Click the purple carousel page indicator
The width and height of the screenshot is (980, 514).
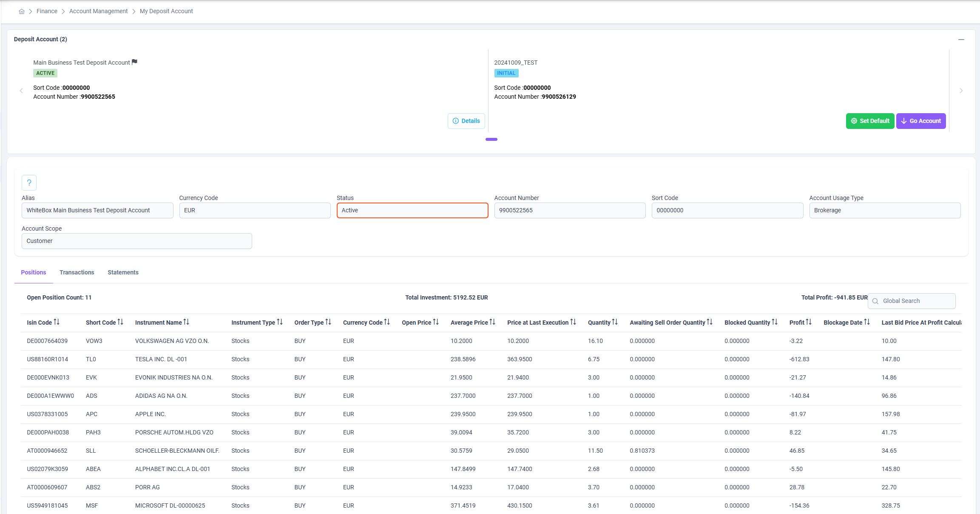(491, 139)
